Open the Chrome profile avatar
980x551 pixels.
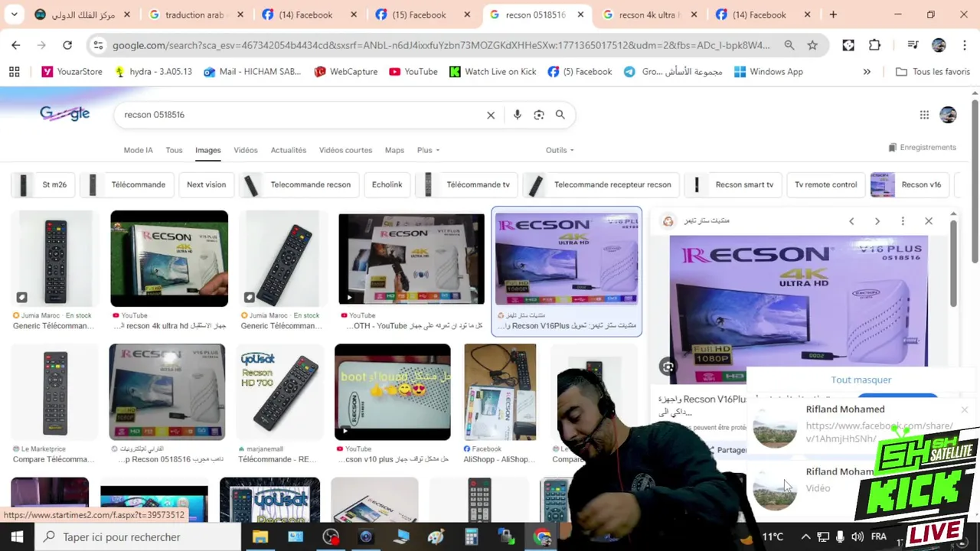tap(939, 45)
